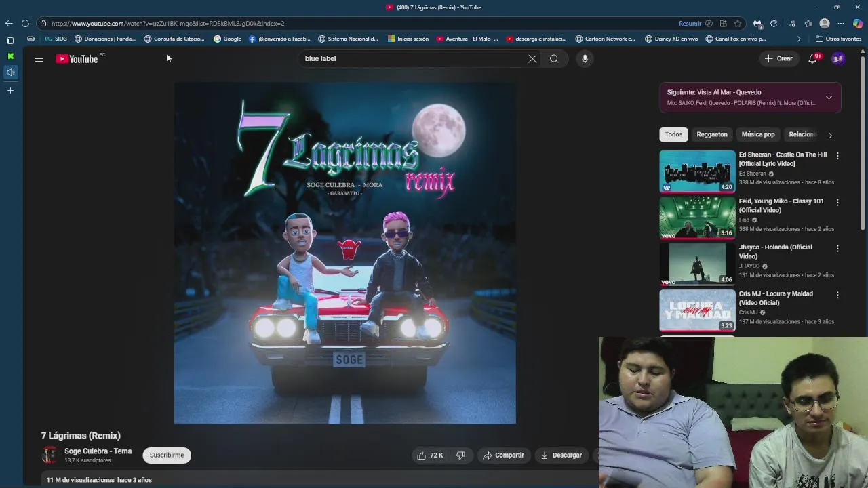Open the YouTube guide hamburger menu
The height and width of the screenshot is (488, 868).
pyautogui.click(x=39, y=59)
